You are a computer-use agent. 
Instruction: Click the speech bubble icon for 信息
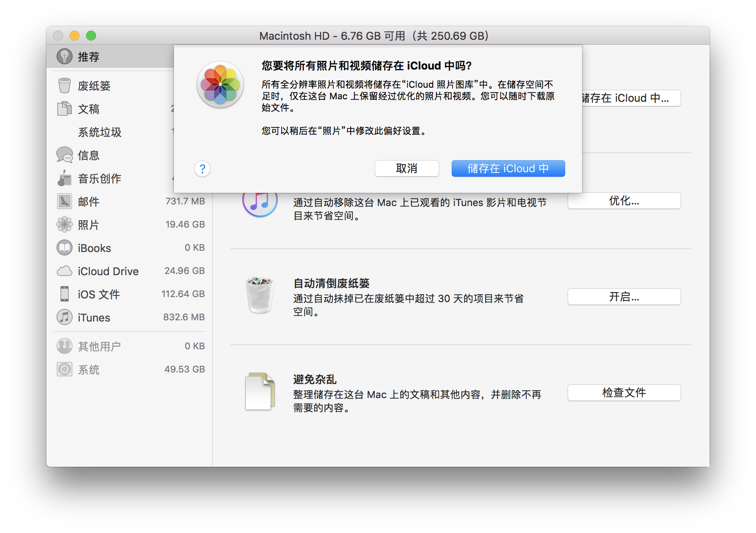[64, 155]
